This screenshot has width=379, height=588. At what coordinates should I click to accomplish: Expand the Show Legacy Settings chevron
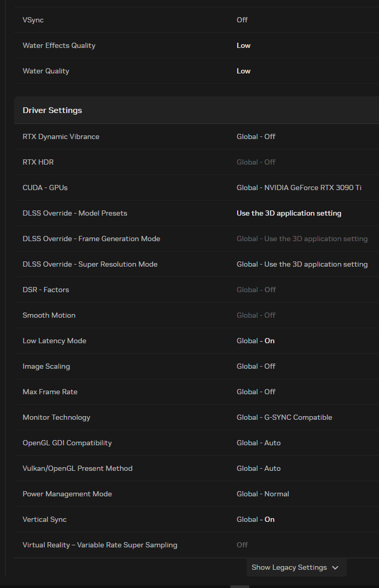(335, 568)
